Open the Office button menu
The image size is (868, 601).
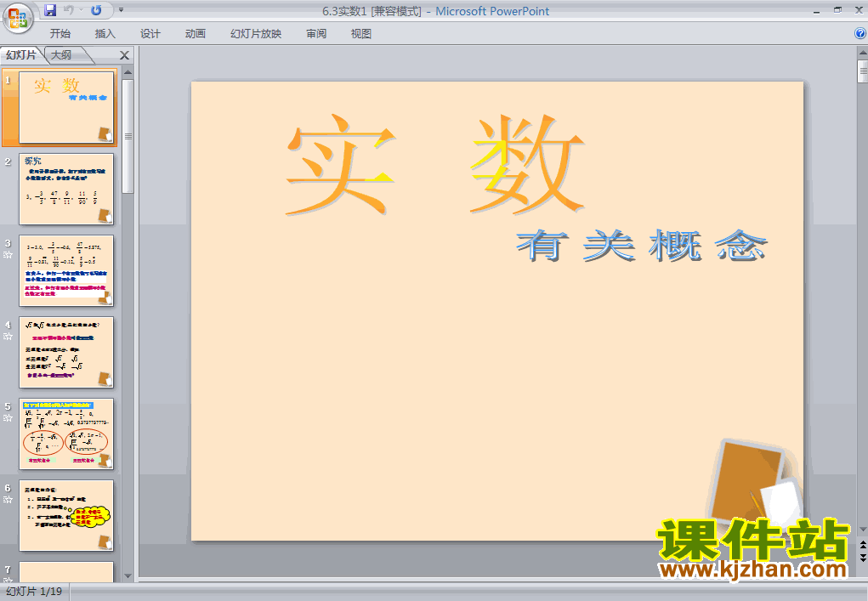click(18, 18)
